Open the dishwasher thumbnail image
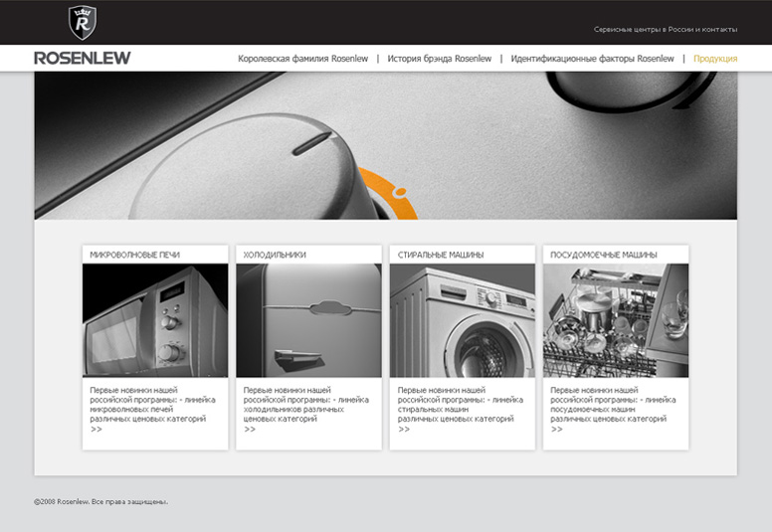The height and width of the screenshot is (532, 772). point(616,320)
